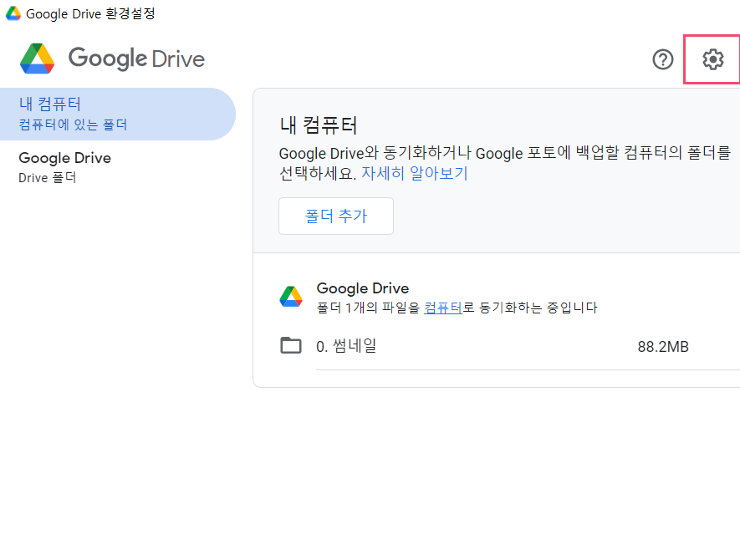Click the folder icon beside 0. 썸네일
740x560 pixels.
[x=291, y=345]
